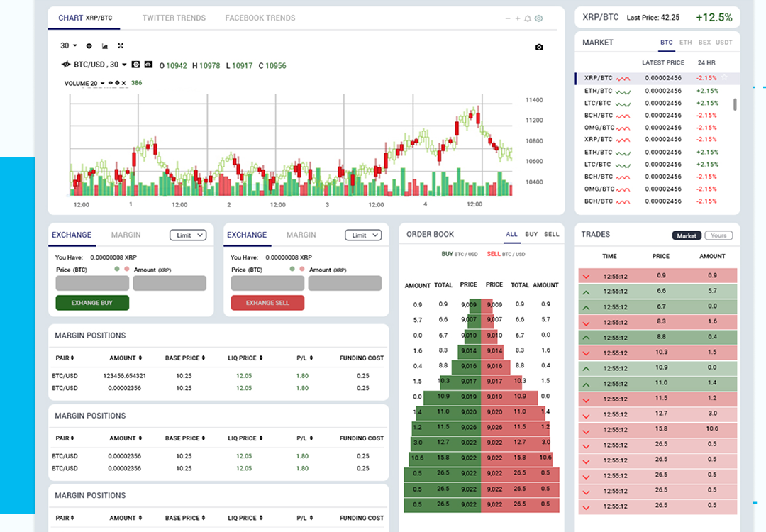Viewport: 766px width, 532px height.
Task: Open series settings square icon beside BTC/USD
Action: click(x=135, y=65)
